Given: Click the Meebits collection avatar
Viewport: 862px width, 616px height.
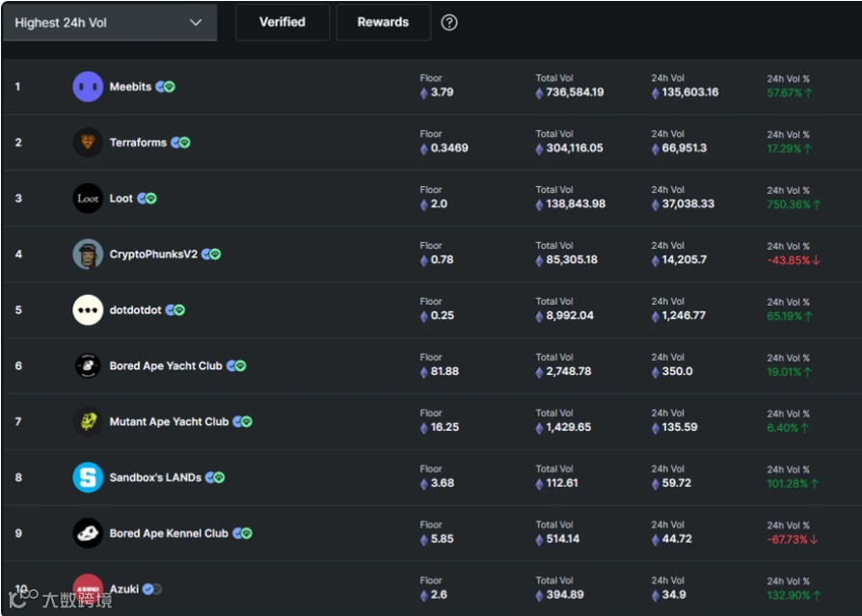Looking at the screenshot, I should [88, 87].
